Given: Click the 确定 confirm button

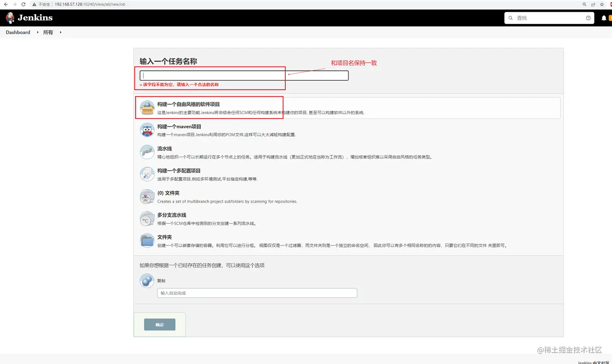Looking at the screenshot, I should (x=159, y=325).
